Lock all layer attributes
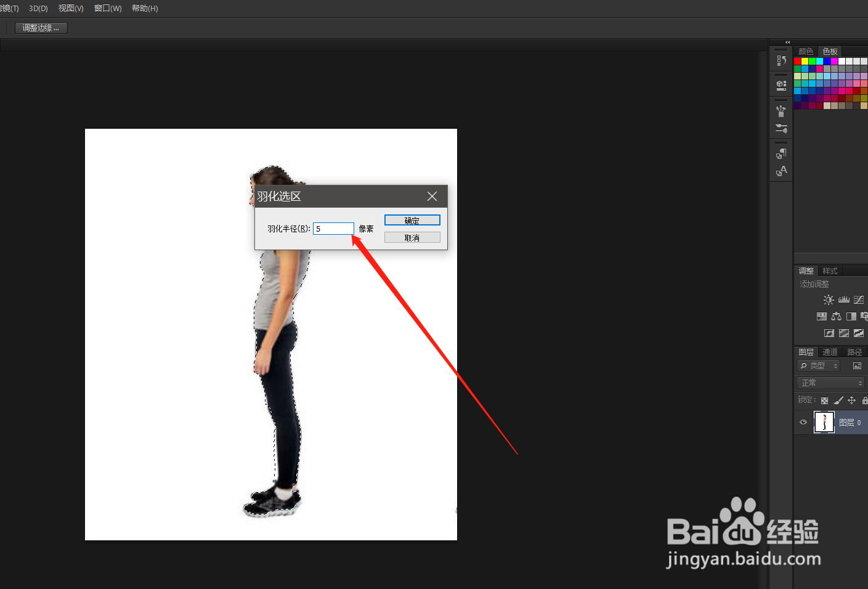This screenshot has width=868, height=589. (x=864, y=400)
